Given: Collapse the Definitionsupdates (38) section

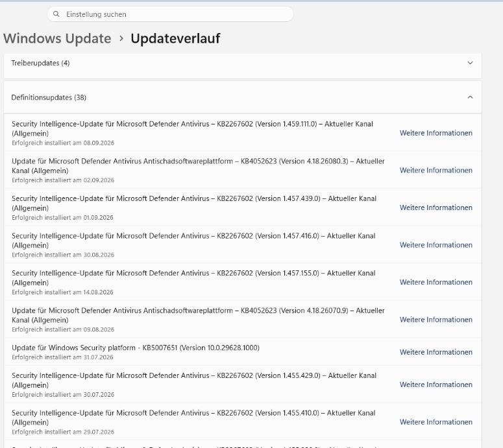Looking at the screenshot, I should (243, 97).
